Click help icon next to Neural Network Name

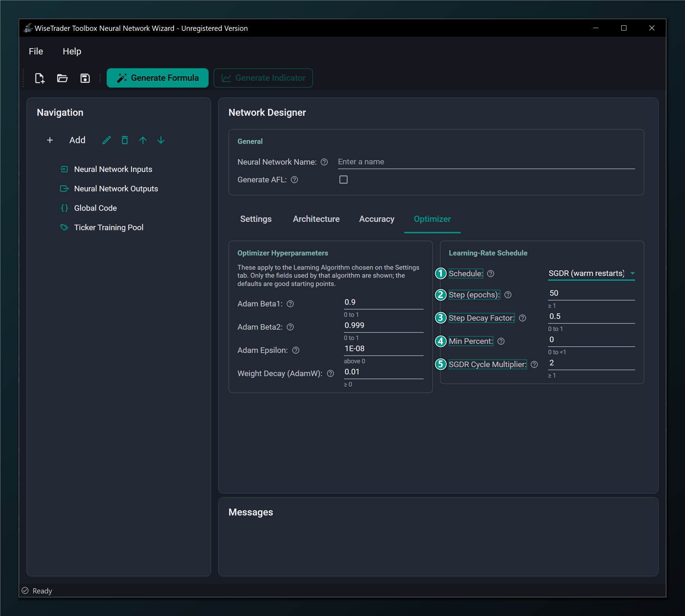tap(324, 162)
